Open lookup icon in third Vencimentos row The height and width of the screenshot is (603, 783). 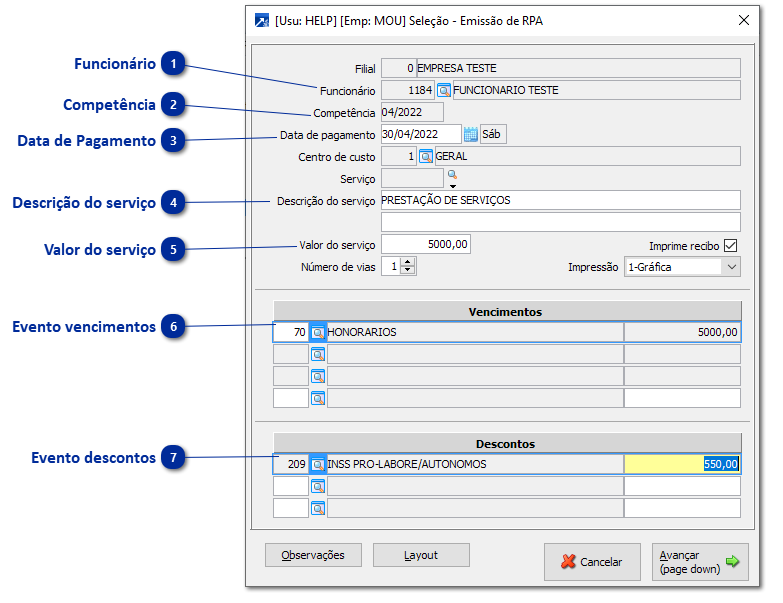pos(318,376)
